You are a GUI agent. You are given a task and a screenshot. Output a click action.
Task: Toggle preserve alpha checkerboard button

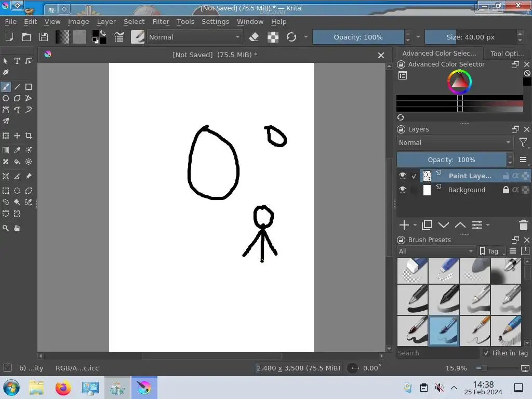tap(273, 37)
